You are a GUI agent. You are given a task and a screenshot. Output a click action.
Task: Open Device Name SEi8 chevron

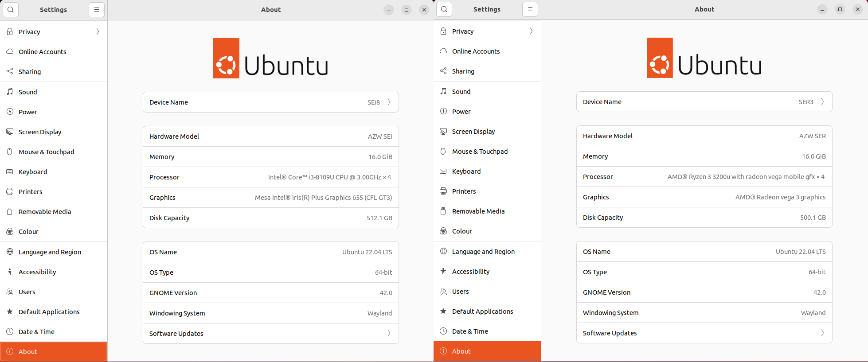(389, 102)
